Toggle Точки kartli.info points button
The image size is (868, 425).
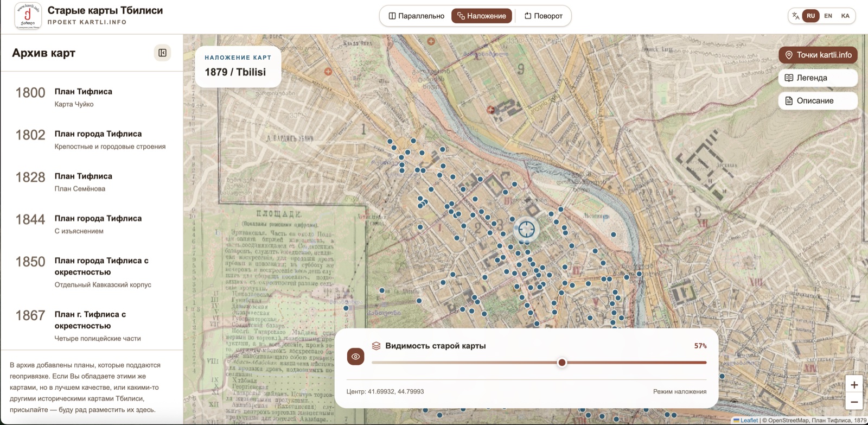pos(818,55)
